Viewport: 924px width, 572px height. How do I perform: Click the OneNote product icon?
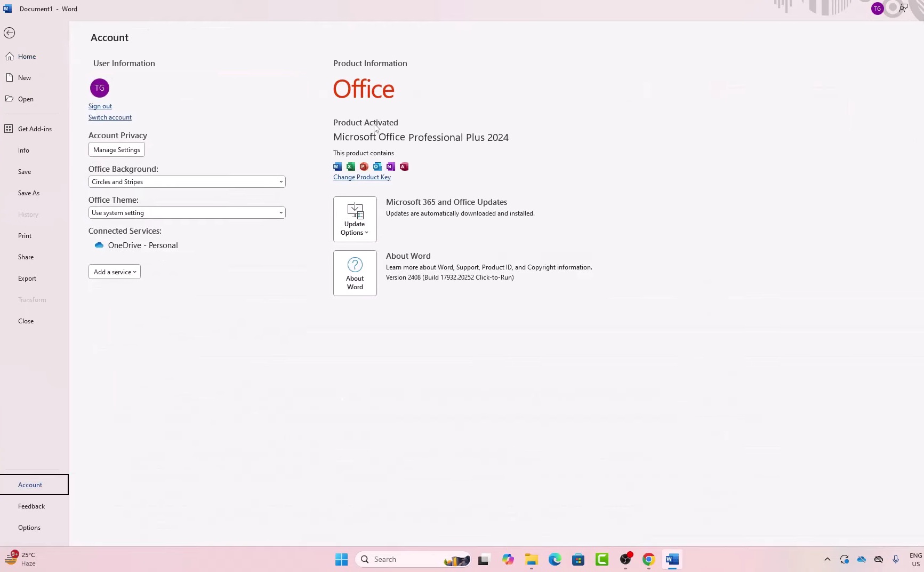point(391,166)
